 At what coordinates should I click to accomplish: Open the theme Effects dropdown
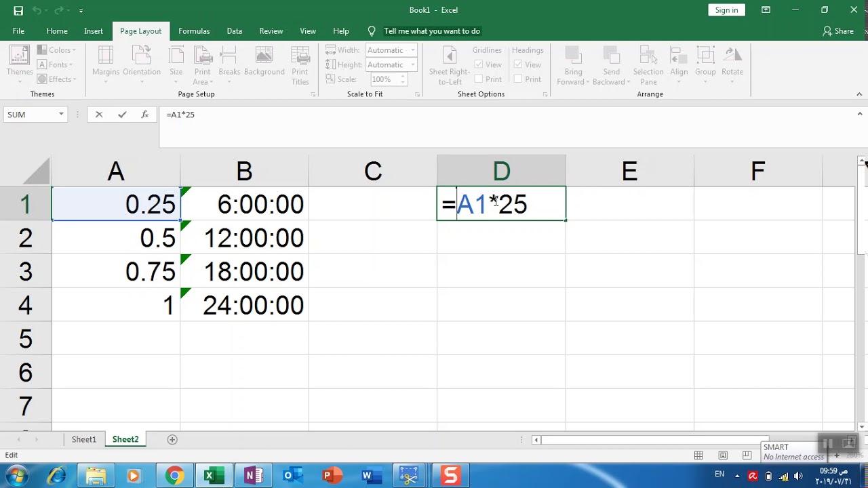[x=56, y=79]
